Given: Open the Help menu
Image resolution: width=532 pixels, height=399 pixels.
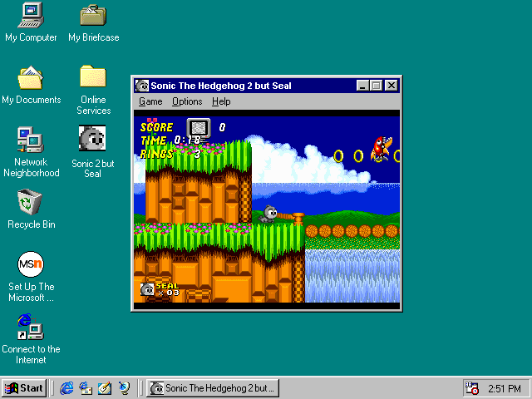Looking at the screenshot, I should [x=221, y=101].
